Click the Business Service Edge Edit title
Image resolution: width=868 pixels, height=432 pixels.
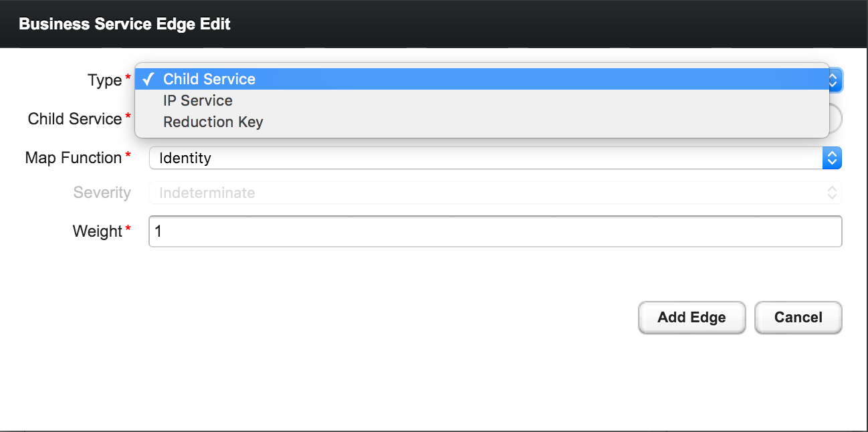click(124, 24)
